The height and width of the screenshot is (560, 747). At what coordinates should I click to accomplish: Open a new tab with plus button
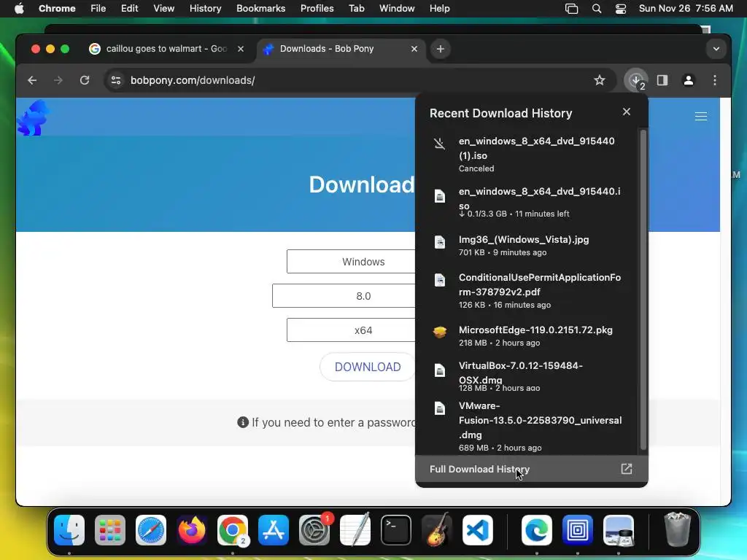pyautogui.click(x=440, y=49)
